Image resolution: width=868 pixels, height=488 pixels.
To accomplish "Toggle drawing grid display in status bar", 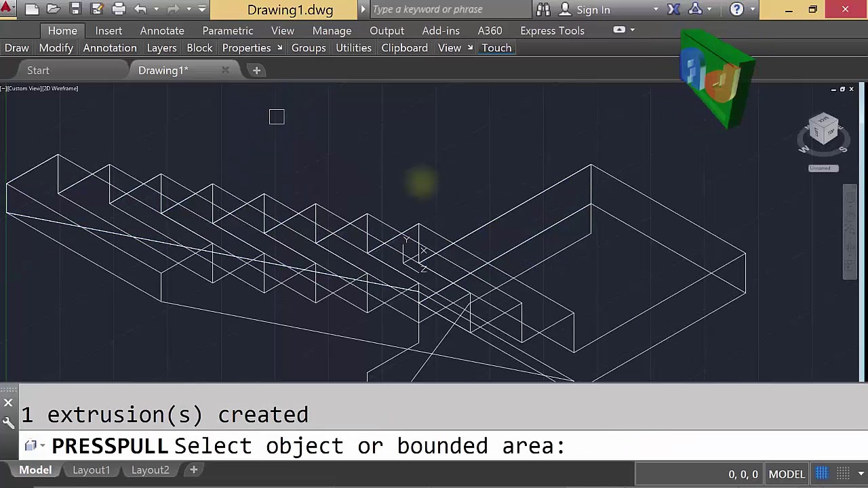I will [821, 473].
